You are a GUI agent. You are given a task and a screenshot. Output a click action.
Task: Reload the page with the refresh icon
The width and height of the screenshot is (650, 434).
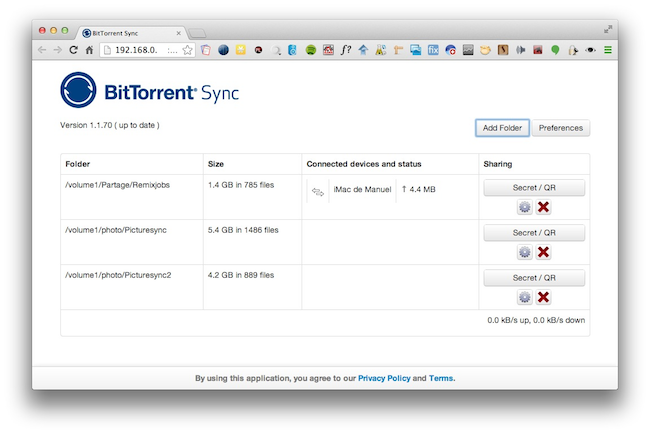point(73,50)
